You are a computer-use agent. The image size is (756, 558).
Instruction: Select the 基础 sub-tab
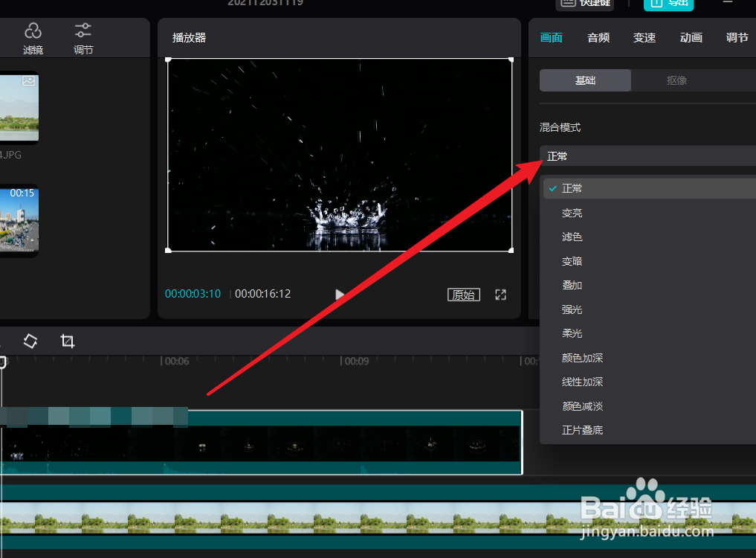click(585, 80)
